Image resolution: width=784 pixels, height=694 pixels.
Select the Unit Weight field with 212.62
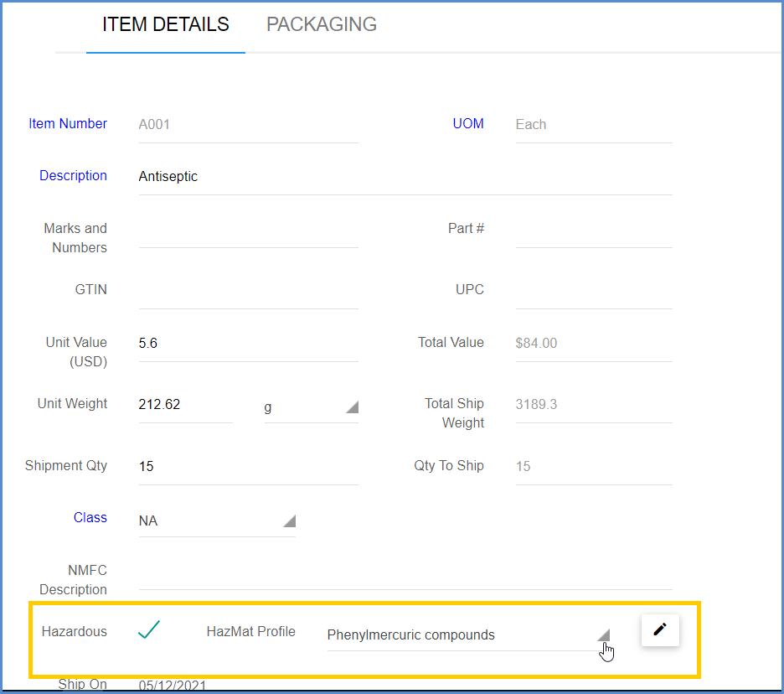coord(185,404)
